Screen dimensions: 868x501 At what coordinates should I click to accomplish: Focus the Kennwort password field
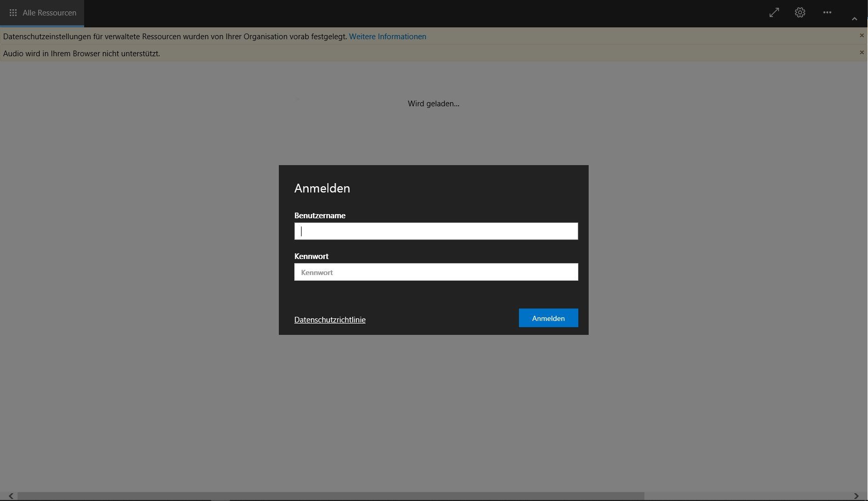436,272
